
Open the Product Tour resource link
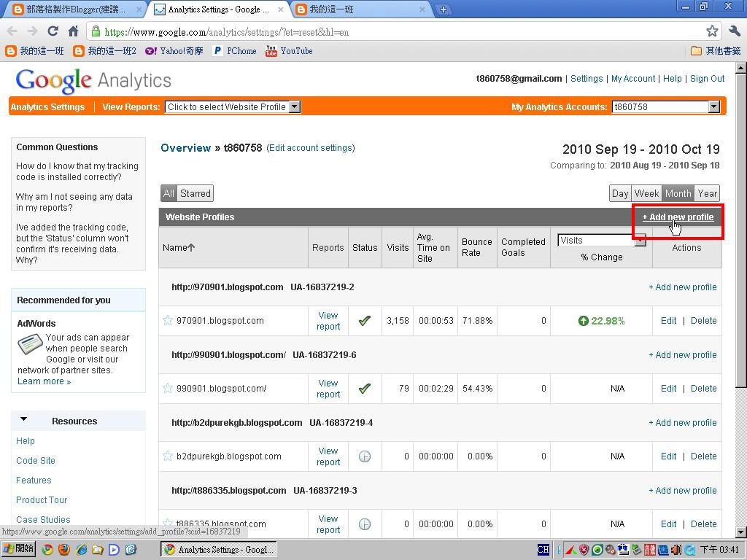(42, 500)
